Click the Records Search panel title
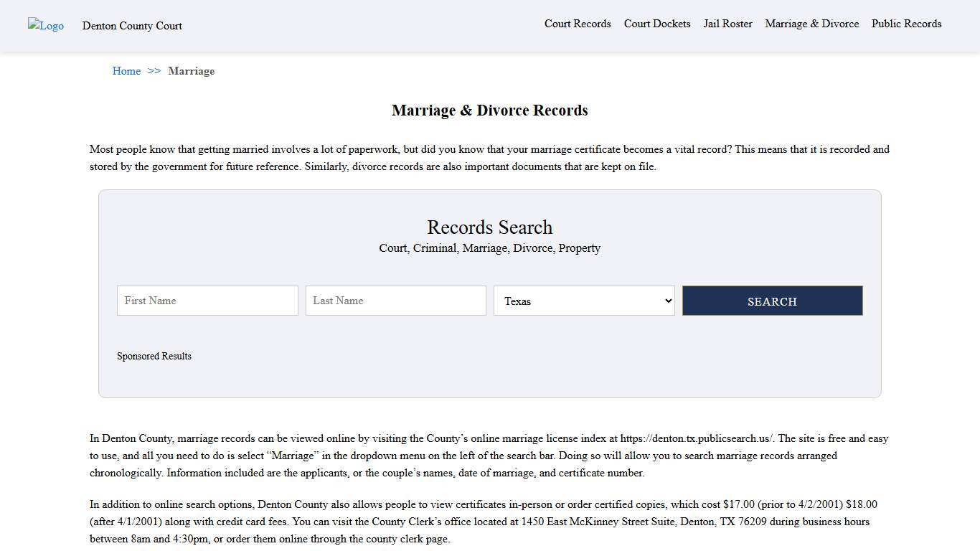Viewport: 980px width, 551px height. pos(489,227)
